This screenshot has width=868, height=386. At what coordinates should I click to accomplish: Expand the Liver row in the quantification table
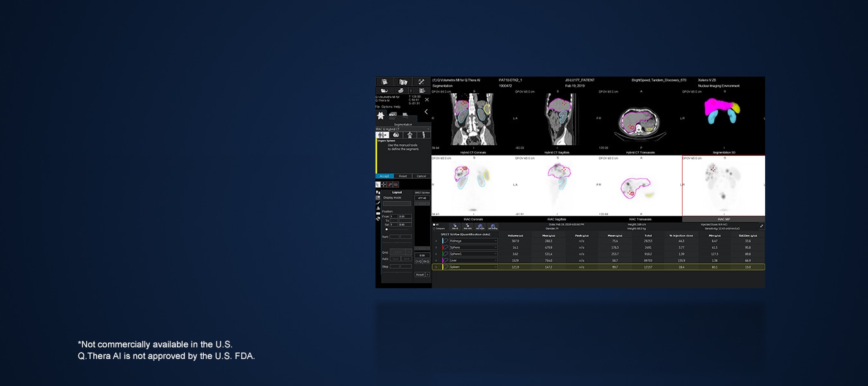[437, 259]
